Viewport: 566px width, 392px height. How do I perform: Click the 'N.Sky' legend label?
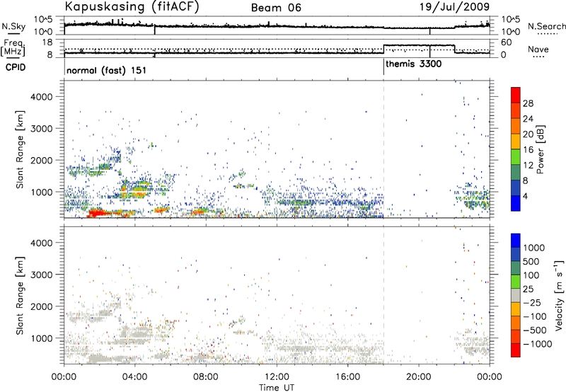click(x=13, y=26)
